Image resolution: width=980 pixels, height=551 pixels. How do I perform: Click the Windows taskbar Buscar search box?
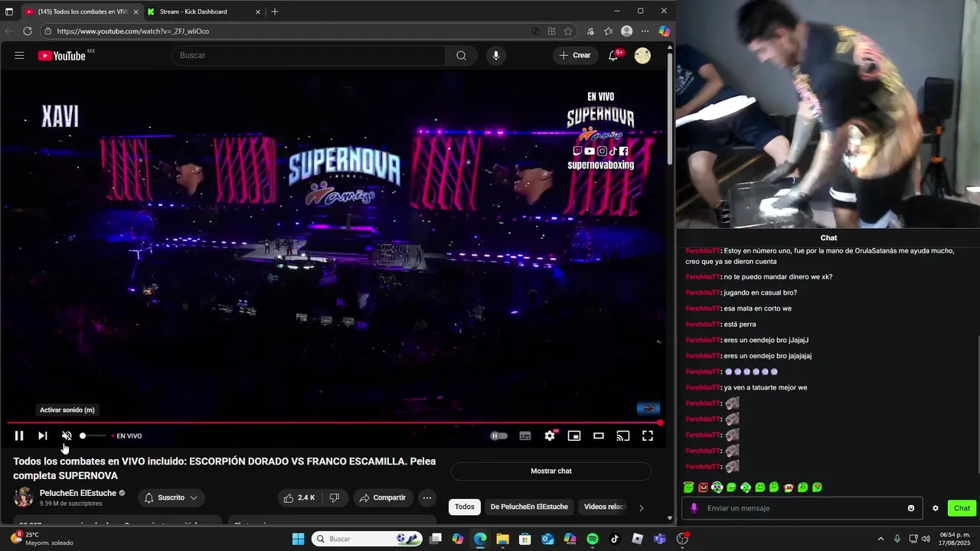pyautogui.click(x=366, y=539)
